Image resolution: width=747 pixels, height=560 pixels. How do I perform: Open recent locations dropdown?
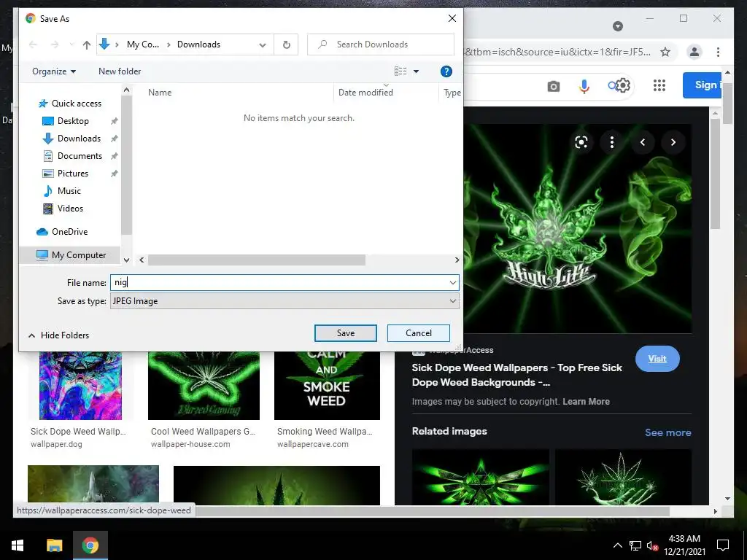tap(71, 44)
